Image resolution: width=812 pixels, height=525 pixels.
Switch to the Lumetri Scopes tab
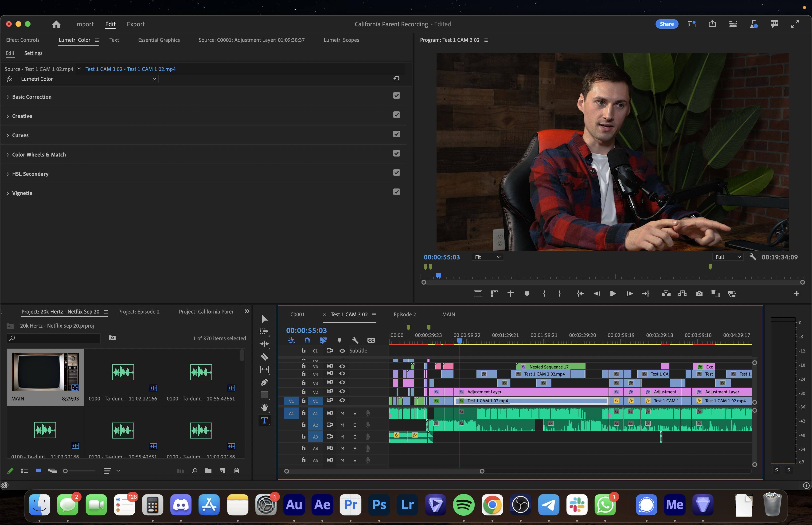click(341, 40)
